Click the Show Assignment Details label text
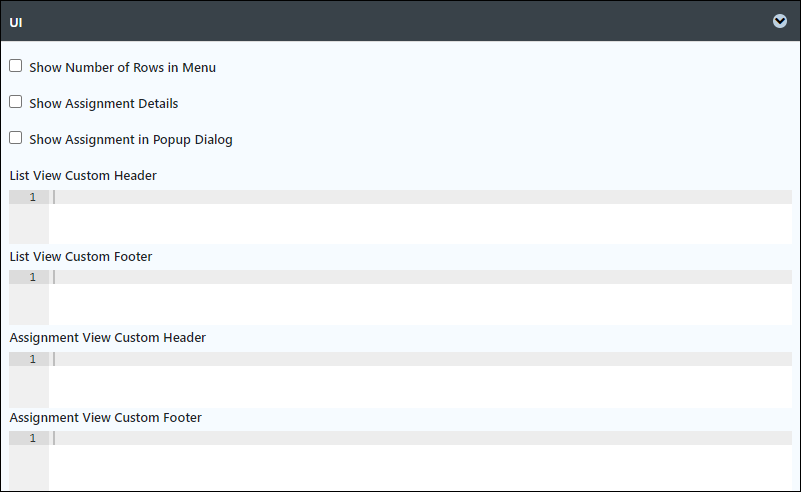 coord(104,103)
